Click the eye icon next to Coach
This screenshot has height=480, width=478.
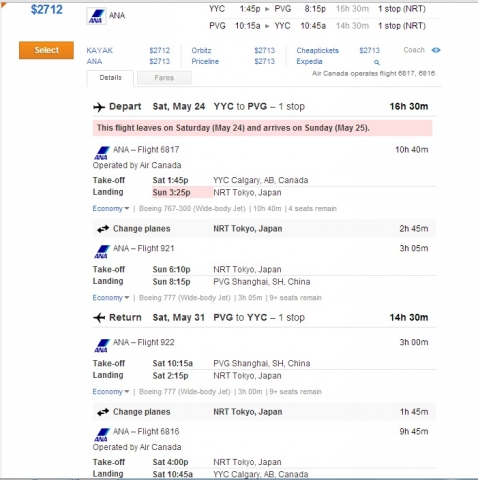(436, 50)
